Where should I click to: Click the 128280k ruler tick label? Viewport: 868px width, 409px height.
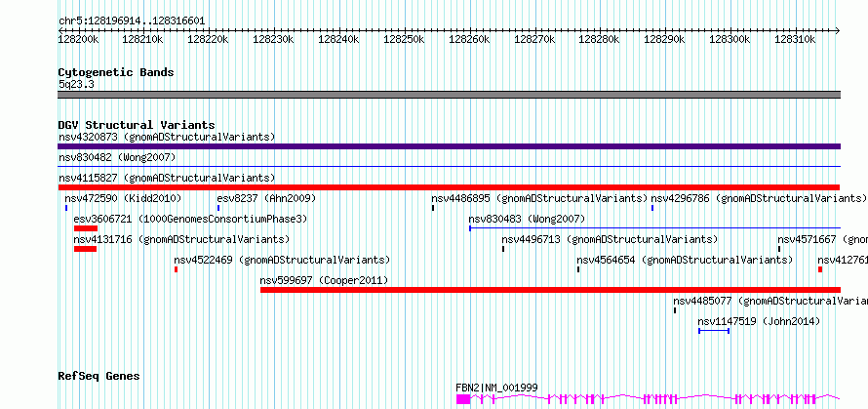tap(600, 39)
